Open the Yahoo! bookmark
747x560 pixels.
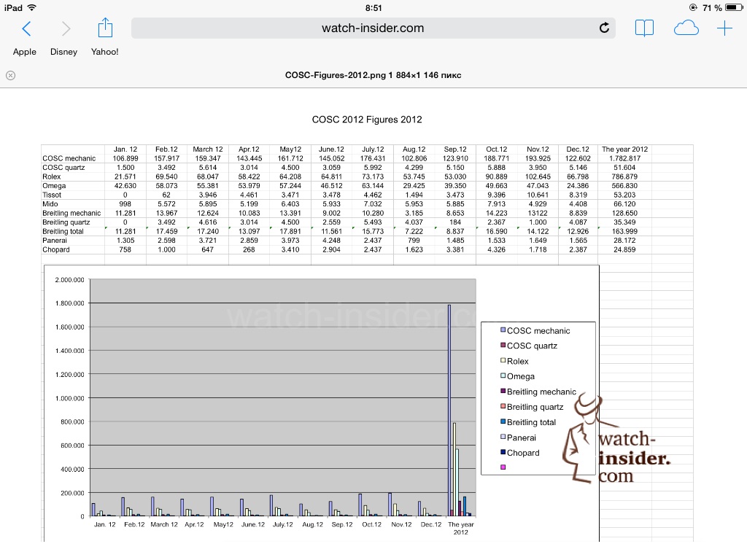coord(104,52)
